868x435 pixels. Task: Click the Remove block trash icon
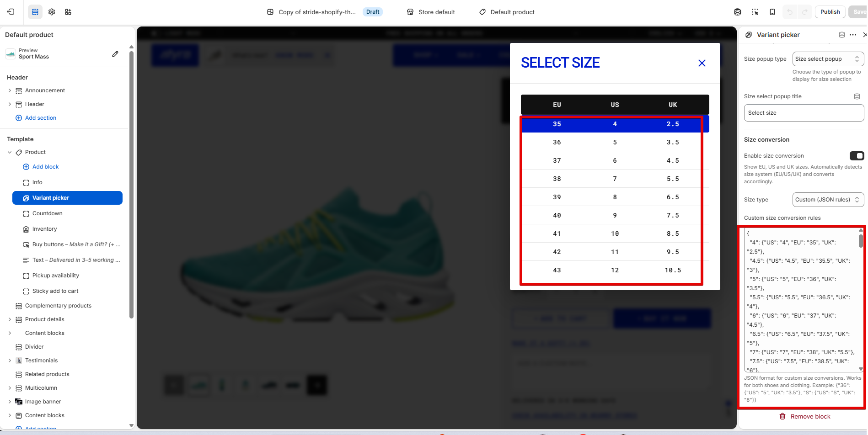[782, 416]
